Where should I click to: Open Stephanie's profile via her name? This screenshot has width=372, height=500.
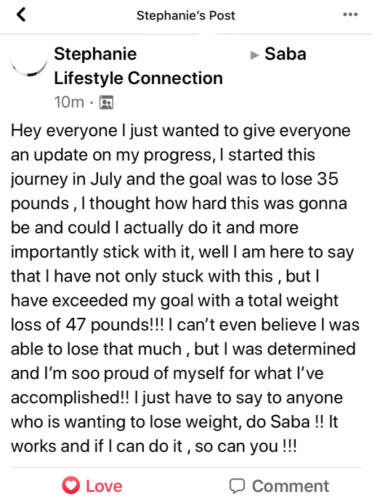pyautogui.click(x=95, y=54)
